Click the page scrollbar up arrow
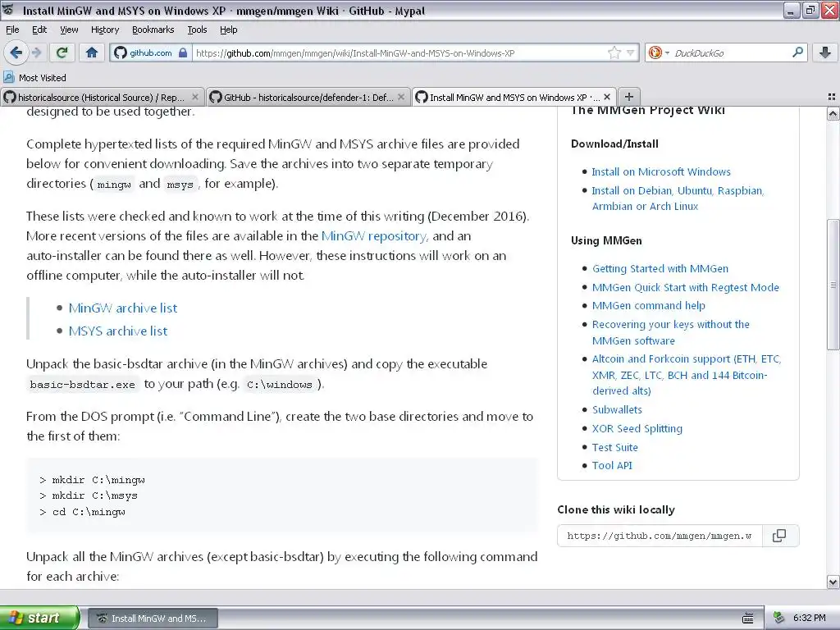 point(833,113)
